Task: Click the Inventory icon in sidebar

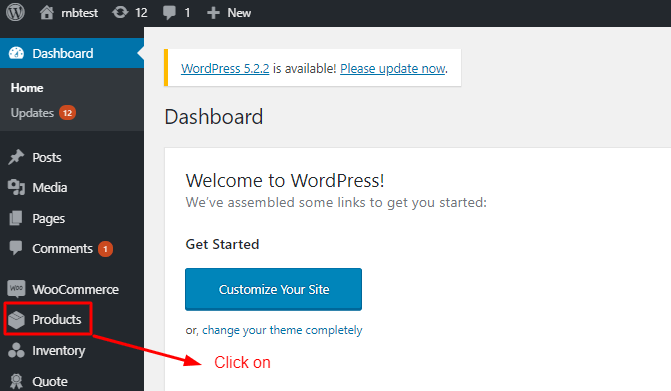Action: pyautogui.click(x=16, y=350)
